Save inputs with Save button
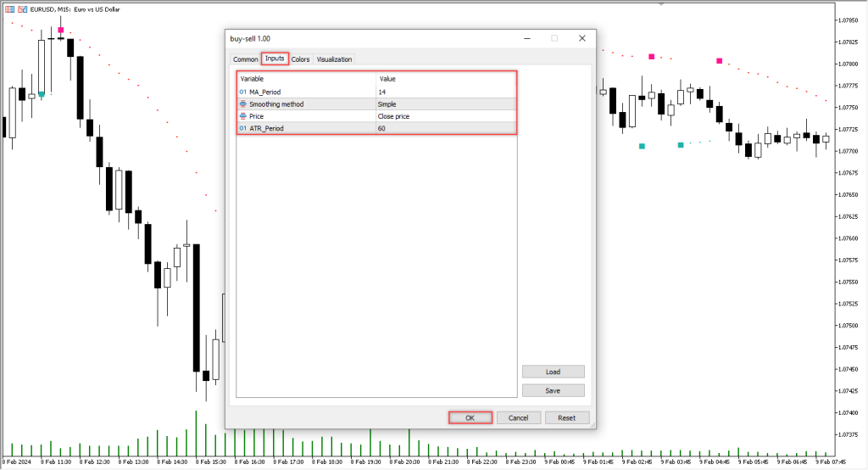 (553, 391)
